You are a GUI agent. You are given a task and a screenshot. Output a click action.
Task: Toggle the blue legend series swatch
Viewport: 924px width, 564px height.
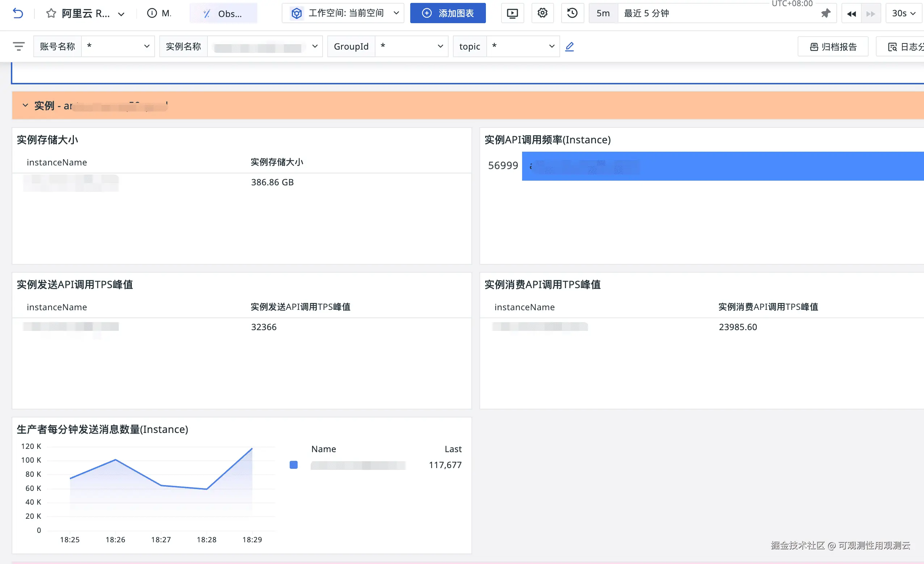pyautogui.click(x=294, y=465)
